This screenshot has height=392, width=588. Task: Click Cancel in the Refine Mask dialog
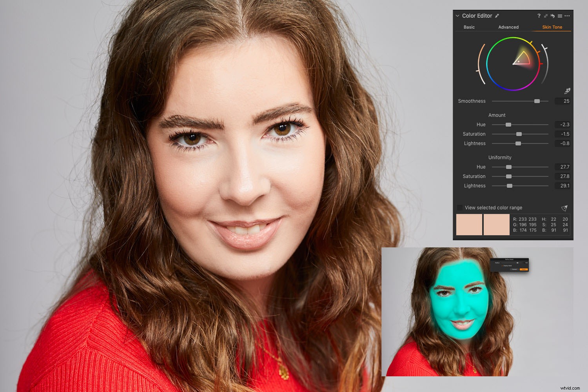[514, 269]
